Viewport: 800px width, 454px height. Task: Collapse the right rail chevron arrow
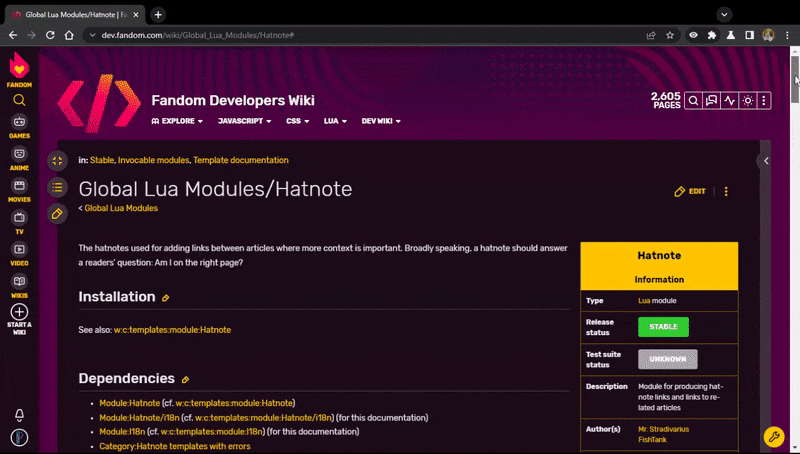point(766,161)
